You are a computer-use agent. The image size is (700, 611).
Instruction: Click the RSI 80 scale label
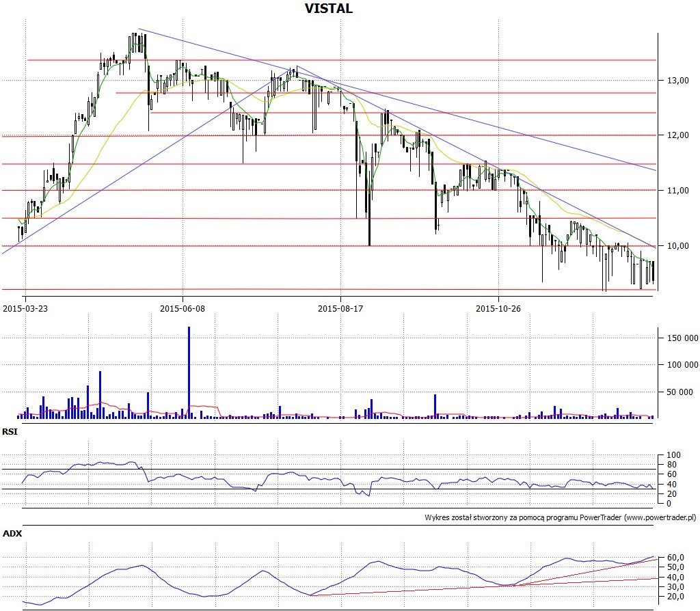tap(671, 465)
